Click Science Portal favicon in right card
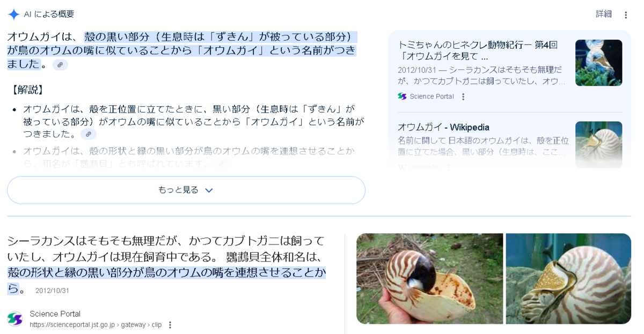Viewport: 644px width, 334px height. [402, 97]
